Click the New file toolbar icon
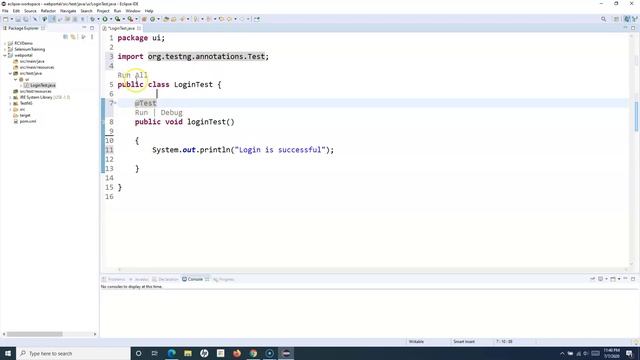The image size is (640, 360). [x=5, y=19]
